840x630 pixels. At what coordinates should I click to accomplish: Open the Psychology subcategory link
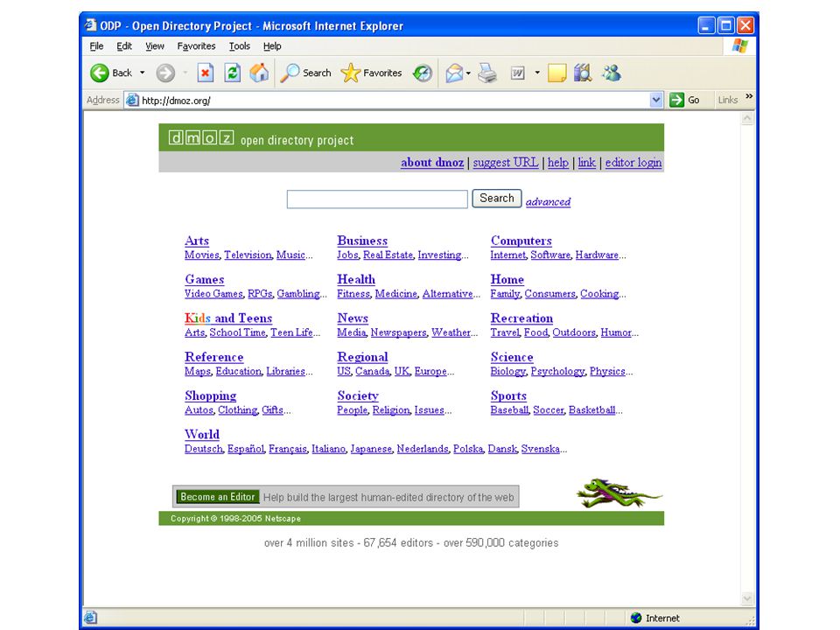[557, 371]
